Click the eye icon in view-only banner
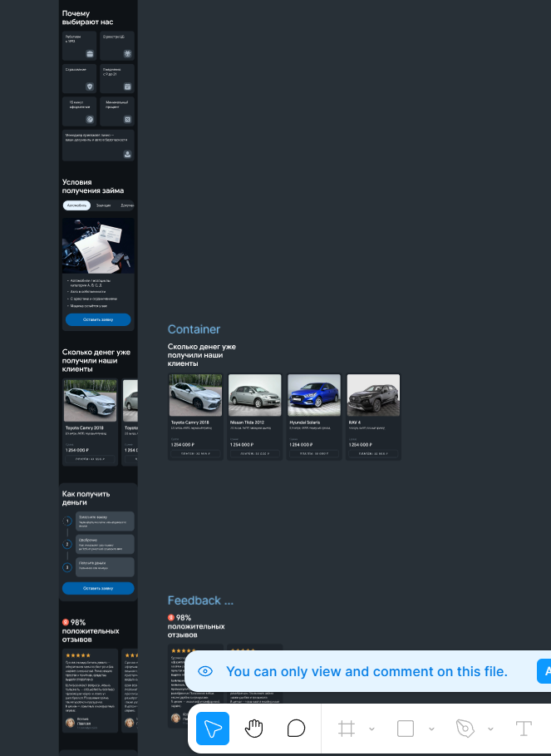 205,671
